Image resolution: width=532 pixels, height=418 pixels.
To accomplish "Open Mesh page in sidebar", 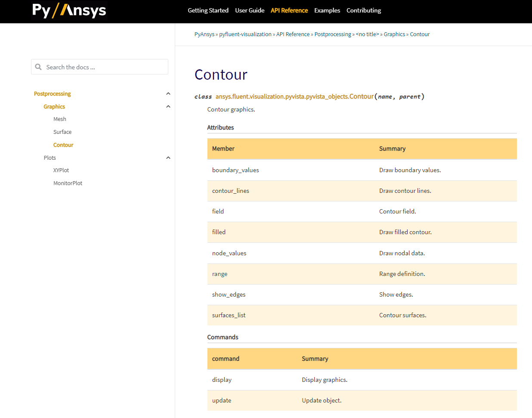I will tap(60, 119).
